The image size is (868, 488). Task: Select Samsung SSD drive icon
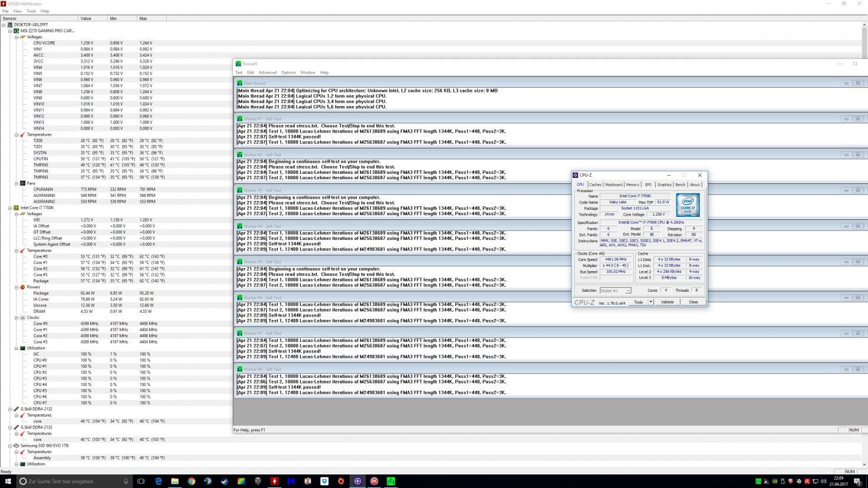tap(17, 446)
